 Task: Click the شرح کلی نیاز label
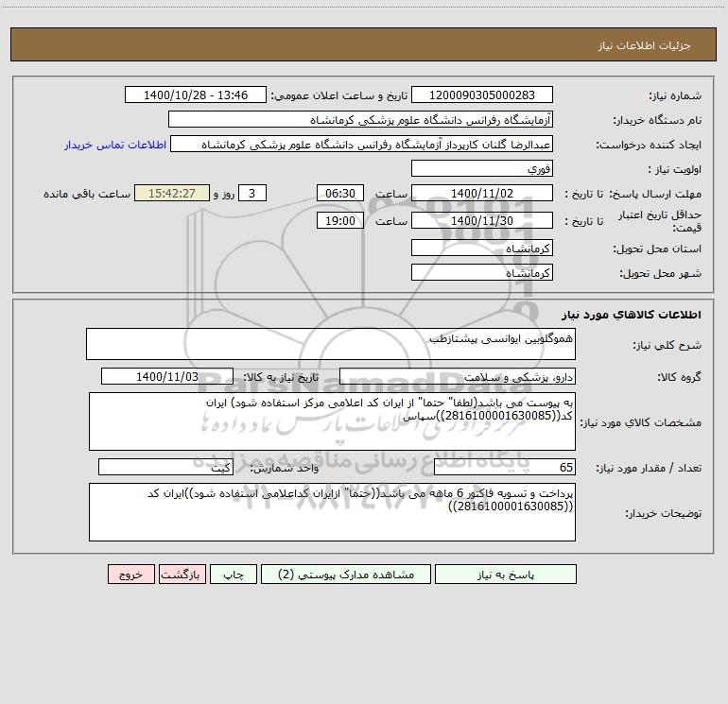[667, 345]
